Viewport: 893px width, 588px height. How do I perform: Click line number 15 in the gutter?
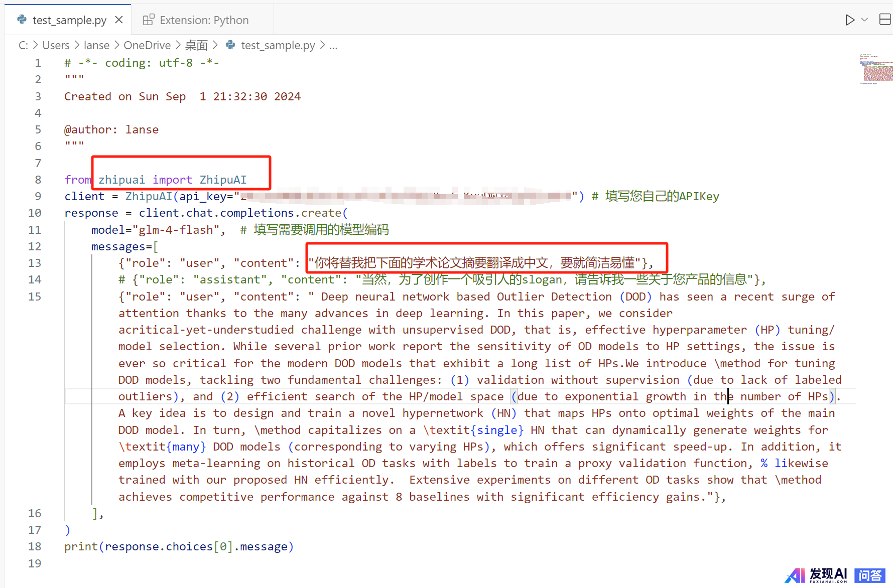(35, 297)
